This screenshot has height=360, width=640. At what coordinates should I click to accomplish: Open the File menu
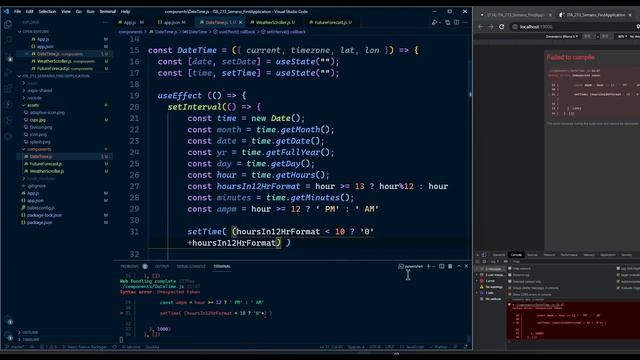click(x=18, y=11)
